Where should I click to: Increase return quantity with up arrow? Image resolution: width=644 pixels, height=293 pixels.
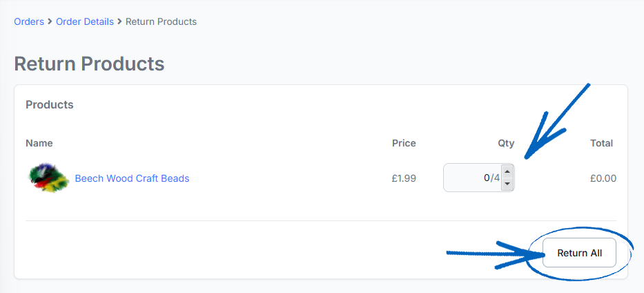coord(507,172)
